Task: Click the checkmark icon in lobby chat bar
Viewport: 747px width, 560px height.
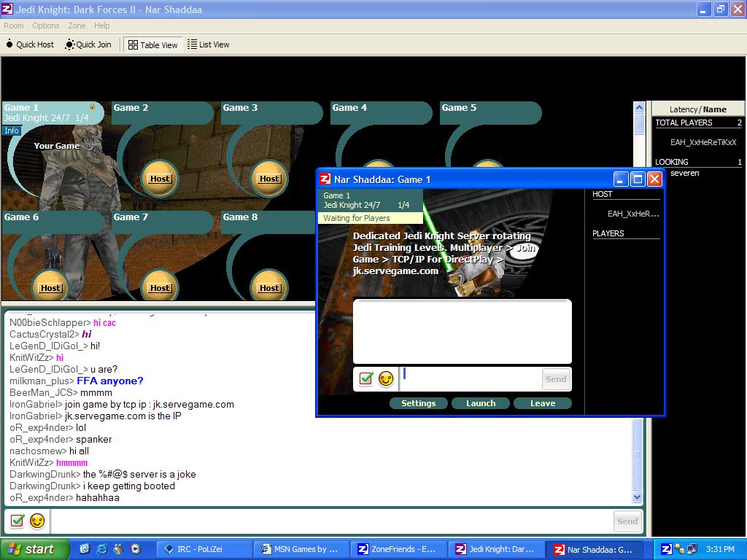Action: (18, 521)
